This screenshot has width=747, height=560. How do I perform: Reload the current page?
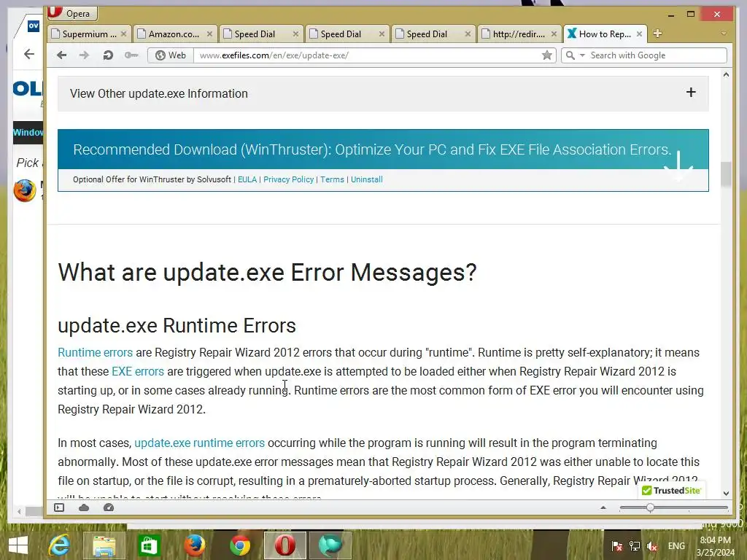pos(108,55)
